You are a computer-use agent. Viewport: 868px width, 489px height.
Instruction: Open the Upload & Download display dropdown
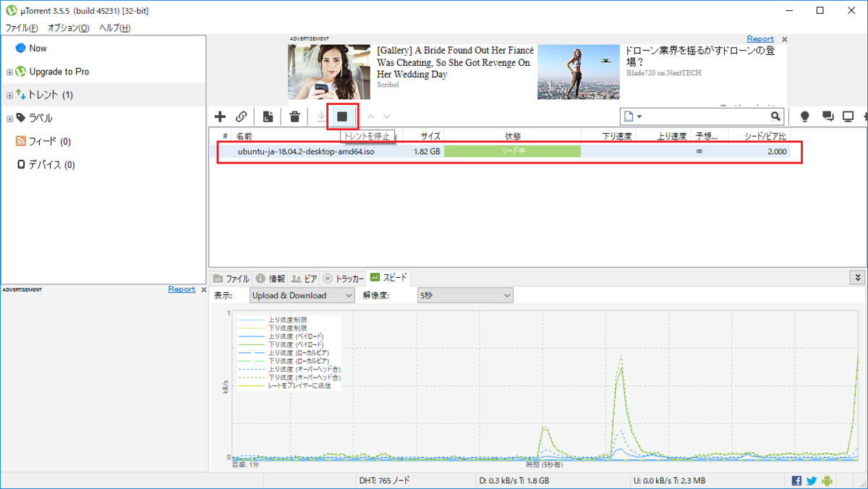pos(302,295)
